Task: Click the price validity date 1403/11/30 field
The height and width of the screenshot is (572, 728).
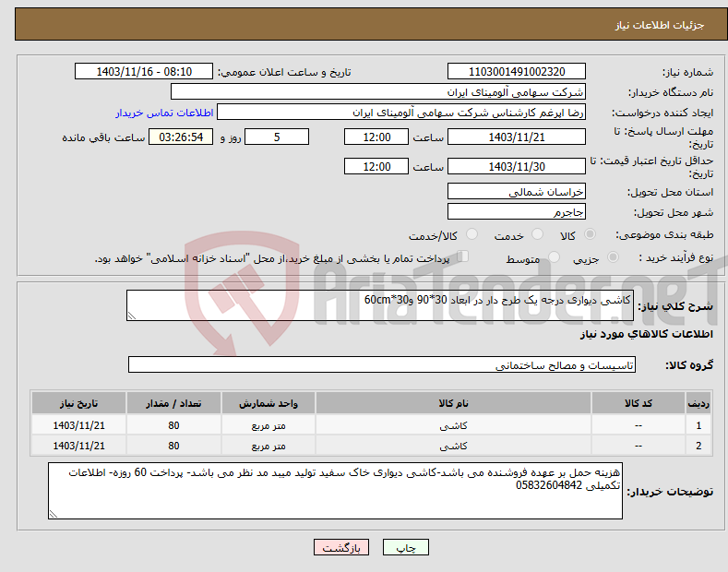Action: [517, 166]
